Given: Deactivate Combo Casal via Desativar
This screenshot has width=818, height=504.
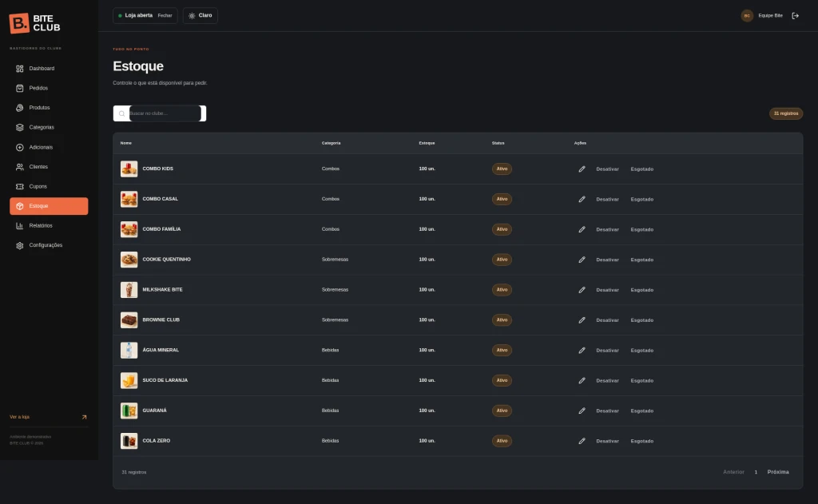Looking at the screenshot, I should tap(607, 200).
